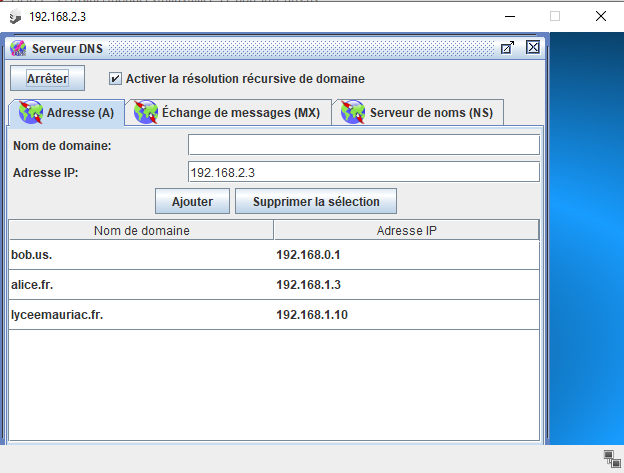This screenshot has width=624, height=473.
Task: Click the globe icon on the Adresse (A) tab
Action: coord(31,113)
